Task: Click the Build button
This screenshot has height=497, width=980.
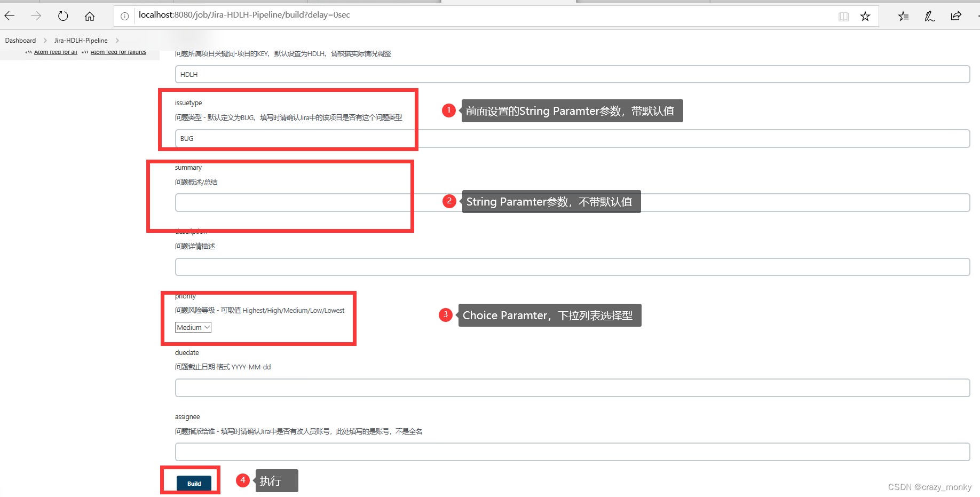Action: click(x=194, y=483)
